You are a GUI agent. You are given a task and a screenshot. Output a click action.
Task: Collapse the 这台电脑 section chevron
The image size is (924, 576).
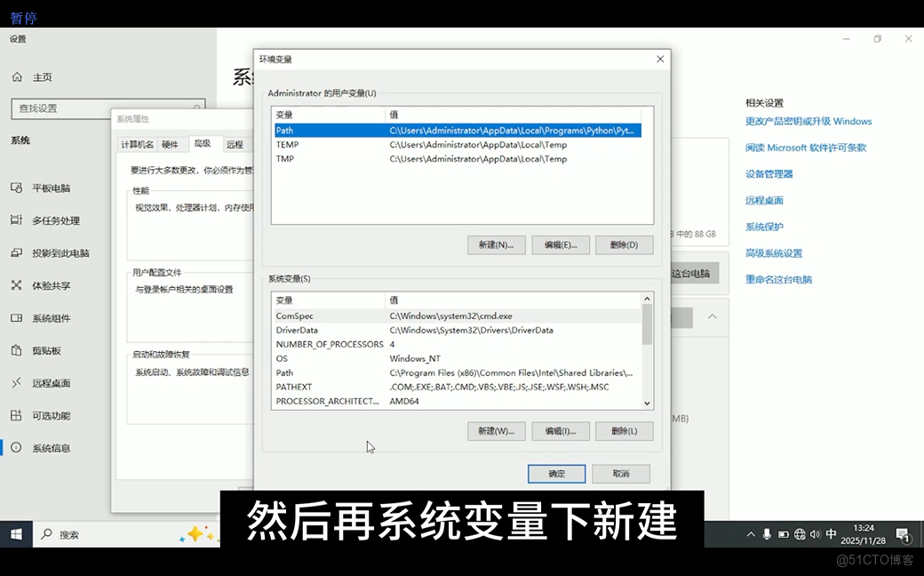coord(712,317)
